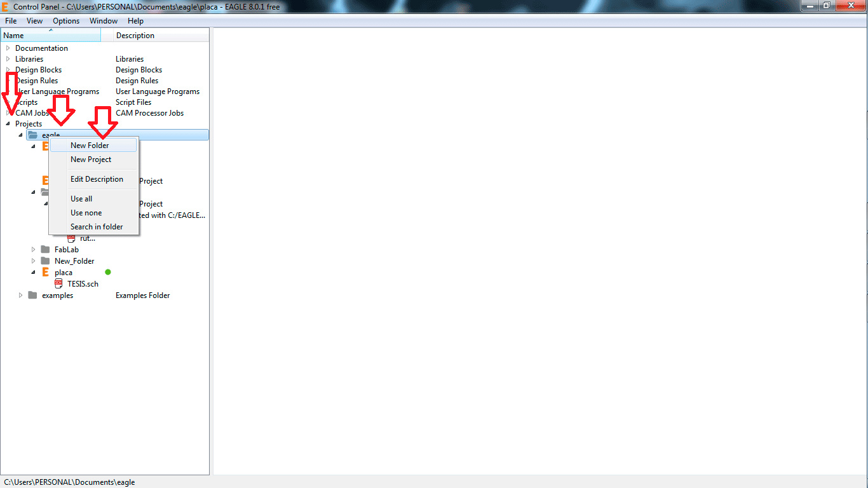Viewport: 868px width, 488px height.
Task: Click the examples folder icon
Action: coord(32,295)
